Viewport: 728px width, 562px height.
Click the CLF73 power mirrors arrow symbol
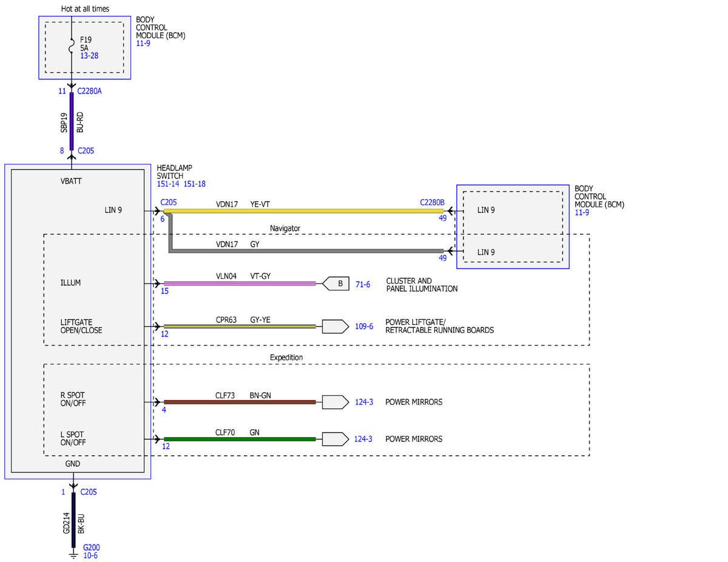pos(335,402)
